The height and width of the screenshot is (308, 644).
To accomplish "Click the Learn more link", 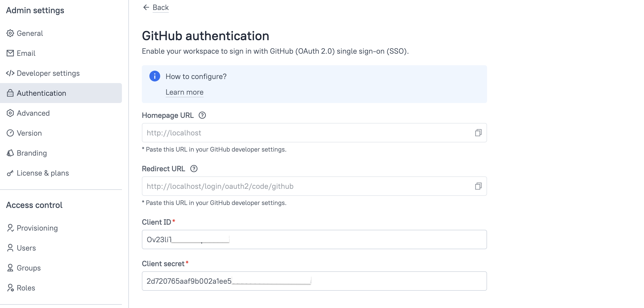I will [184, 92].
